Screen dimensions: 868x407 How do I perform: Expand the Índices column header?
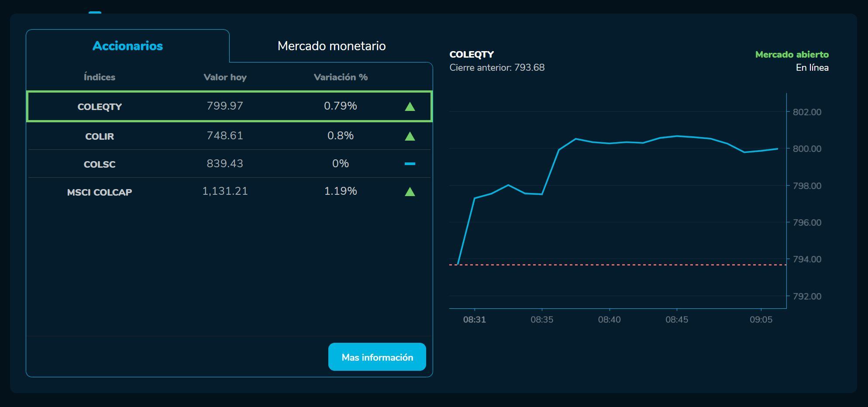click(x=100, y=77)
